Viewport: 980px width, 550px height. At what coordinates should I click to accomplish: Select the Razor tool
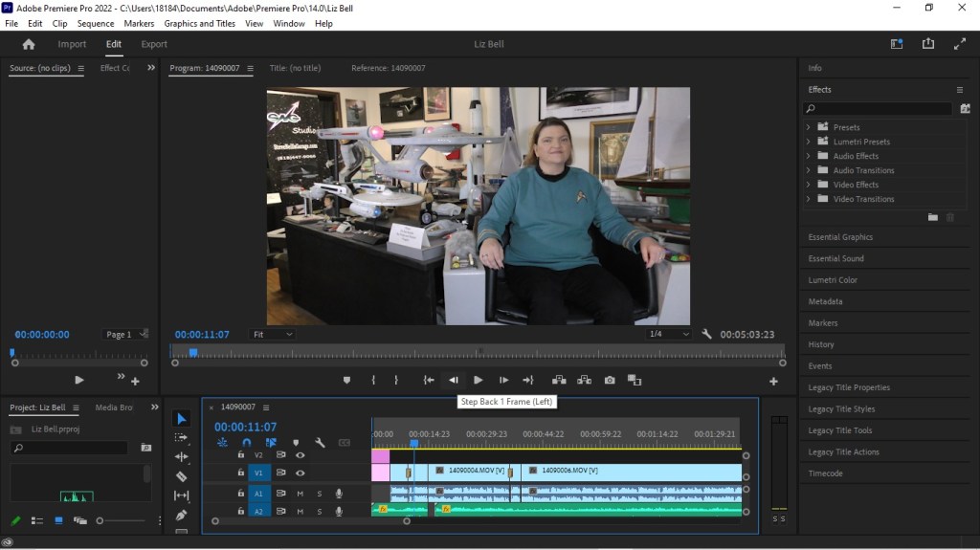(x=182, y=475)
